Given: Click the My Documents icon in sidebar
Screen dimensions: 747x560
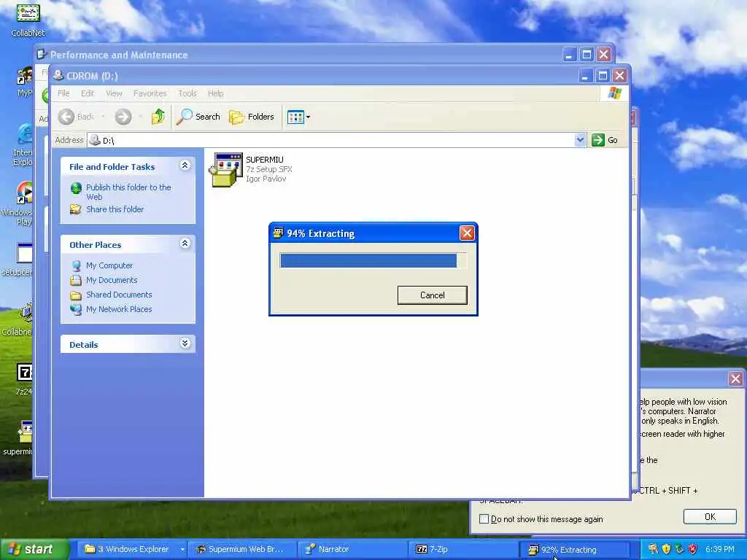Looking at the screenshot, I should point(76,280).
